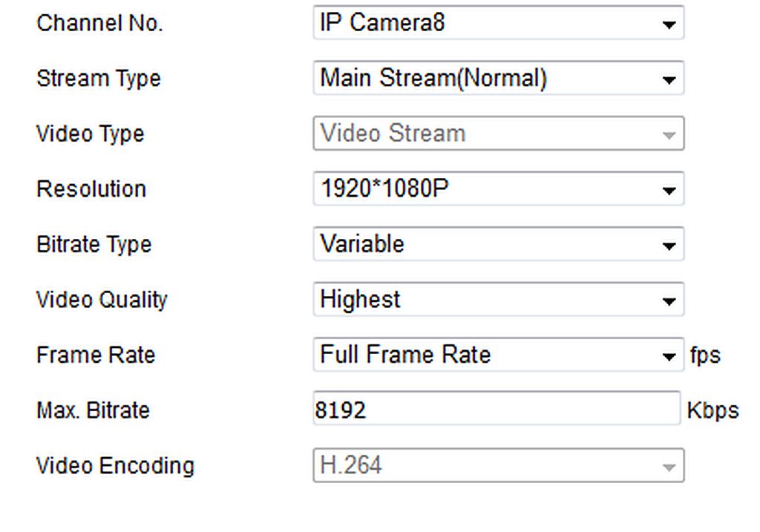760x532 pixels.
Task: Click the greyed arrow on the Video Stream dropdown
Action: (x=669, y=136)
